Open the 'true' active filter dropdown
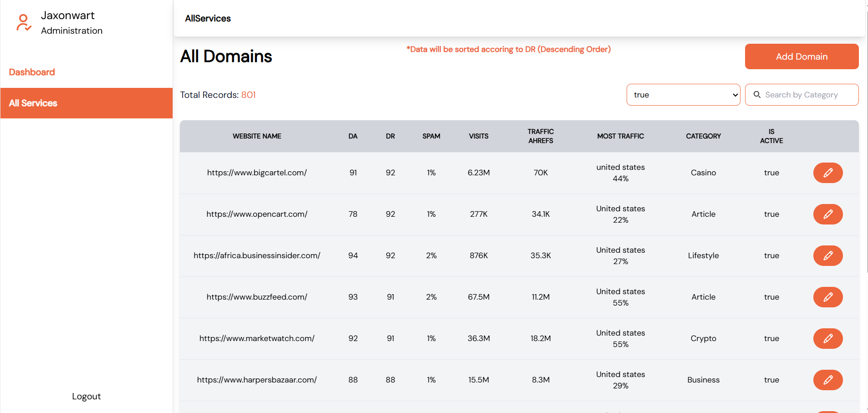The height and width of the screenshot is (413, 868). [x=683, y=95]
